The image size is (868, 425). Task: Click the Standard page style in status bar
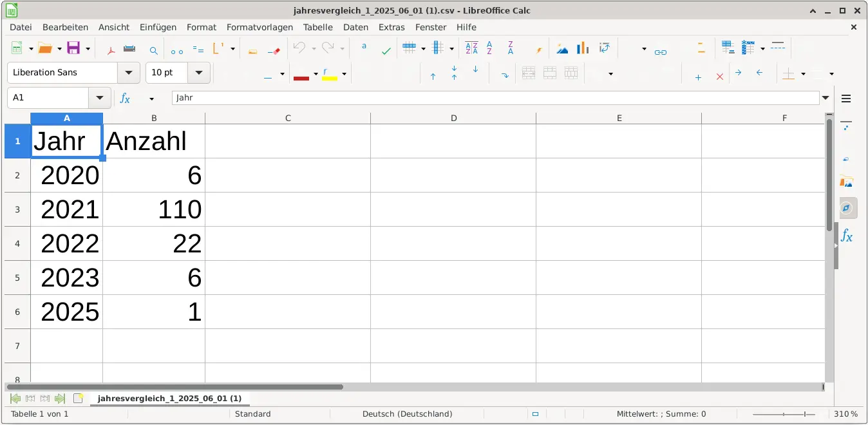[x=252, y=414]
